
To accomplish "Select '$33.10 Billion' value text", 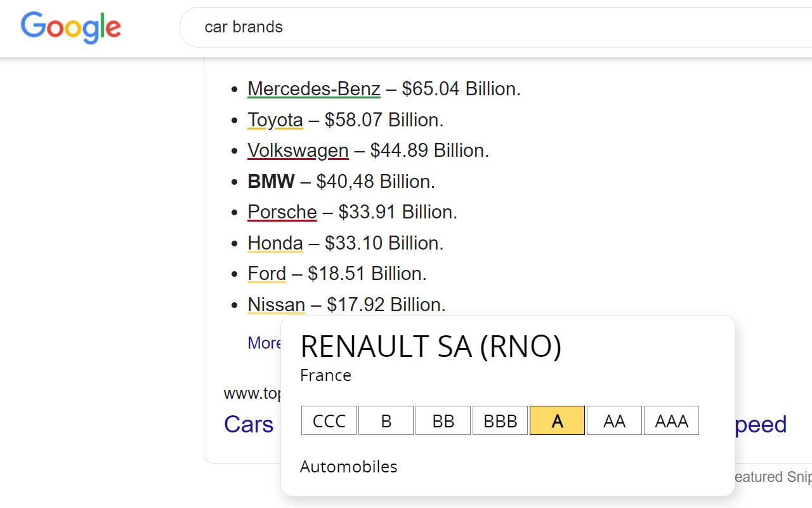I will coord(383,243).
